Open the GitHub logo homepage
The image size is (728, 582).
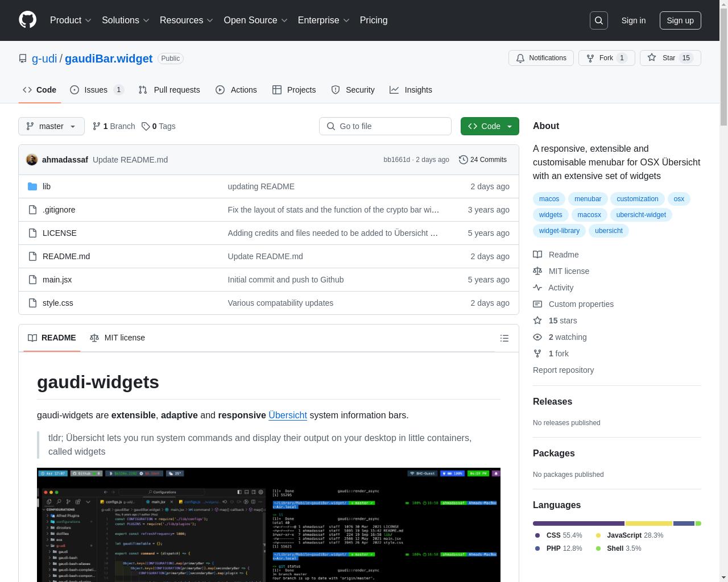pos(27,20)
